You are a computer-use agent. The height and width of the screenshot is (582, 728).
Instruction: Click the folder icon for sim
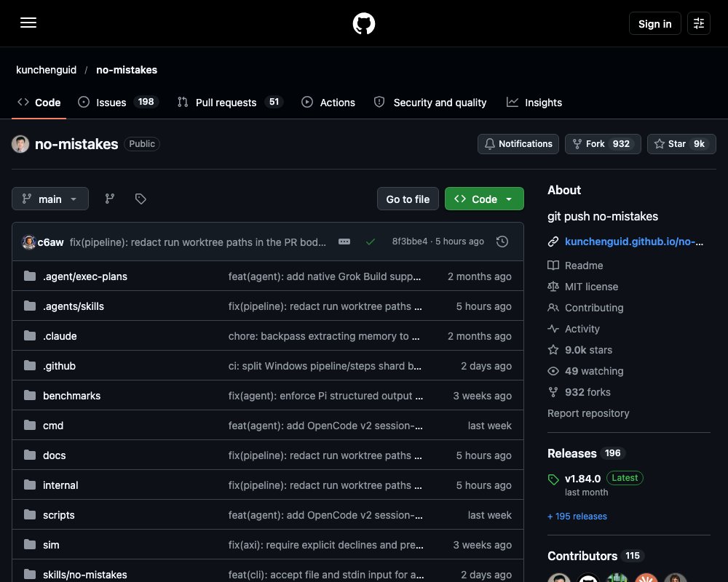point(30,544)
